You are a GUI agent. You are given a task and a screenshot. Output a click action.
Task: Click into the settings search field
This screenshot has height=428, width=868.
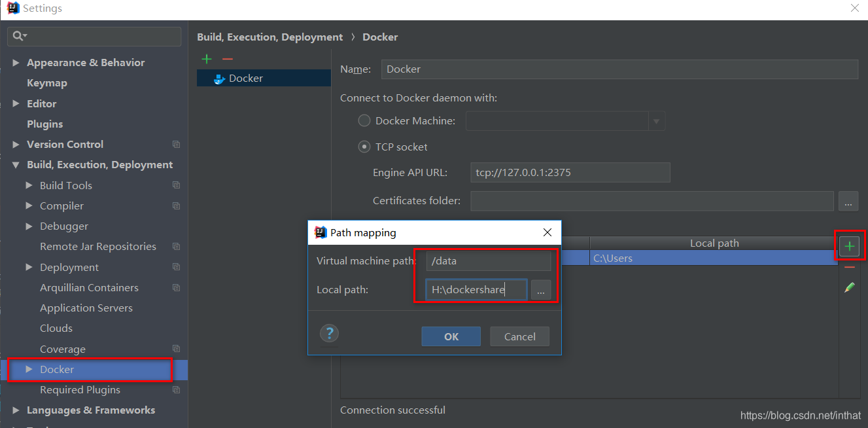click(94, 36)
